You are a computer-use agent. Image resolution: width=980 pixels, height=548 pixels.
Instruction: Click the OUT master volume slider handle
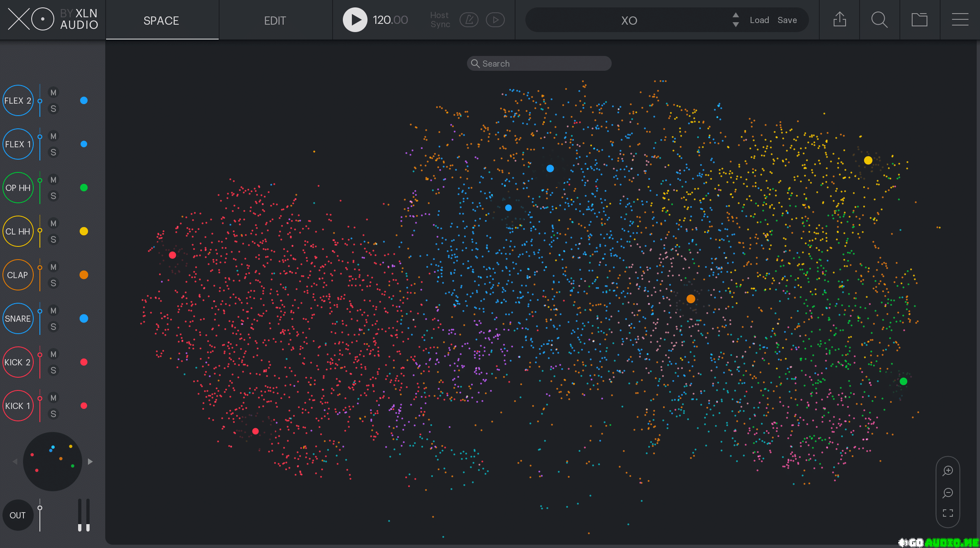point(40,508)
